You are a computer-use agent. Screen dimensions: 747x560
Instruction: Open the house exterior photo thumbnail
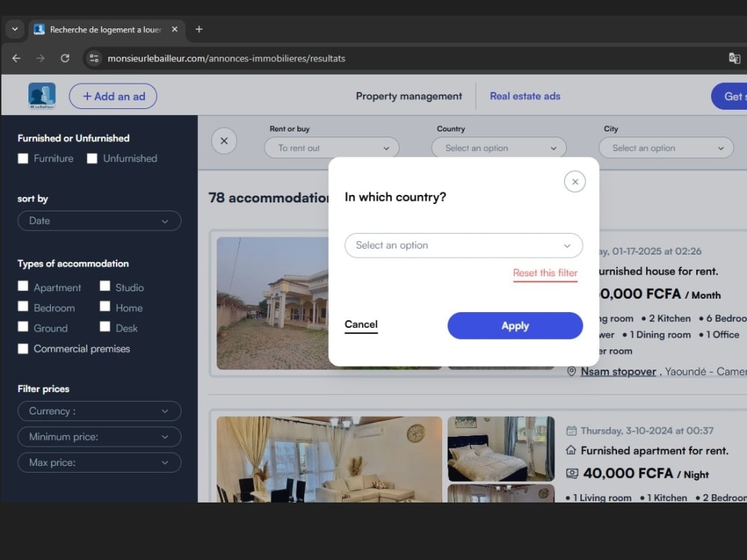click(x=273, y=303)
